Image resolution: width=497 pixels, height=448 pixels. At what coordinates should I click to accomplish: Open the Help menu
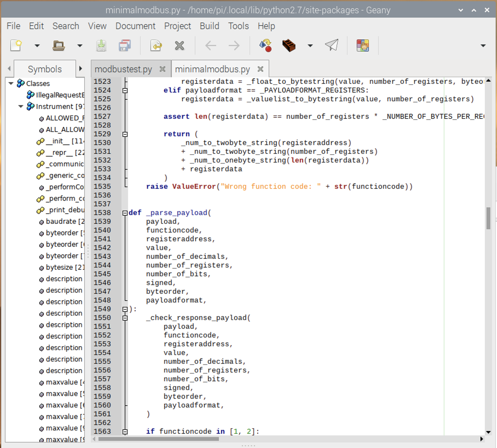tap(266, 26)
